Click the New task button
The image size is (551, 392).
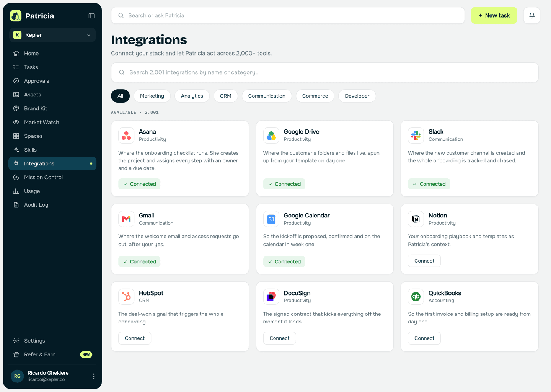(x=494, y=15)
